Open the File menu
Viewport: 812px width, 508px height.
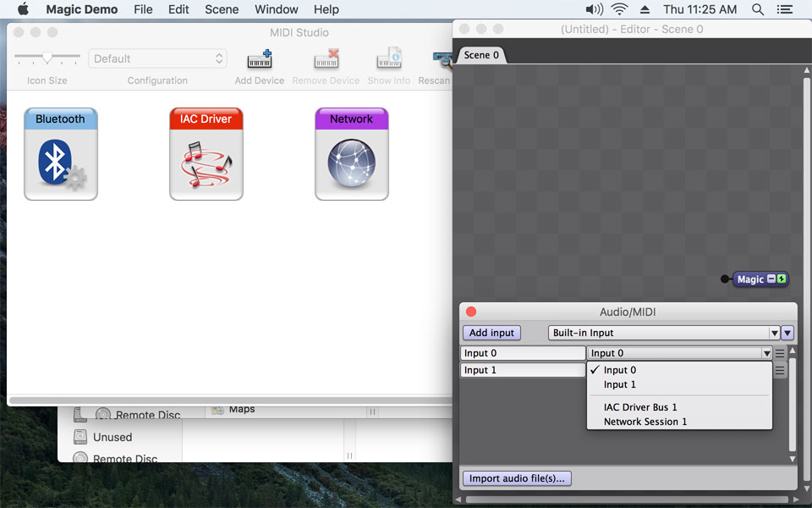[x=143, y=9]
